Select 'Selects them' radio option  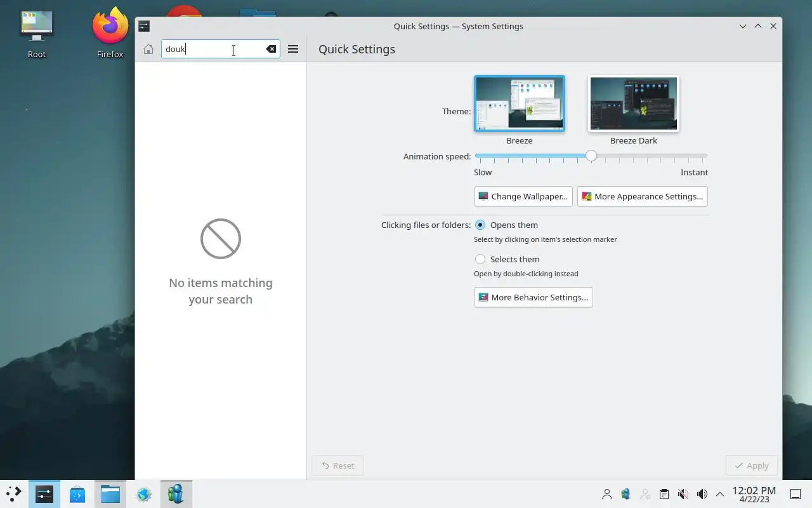tap(480, 259)
